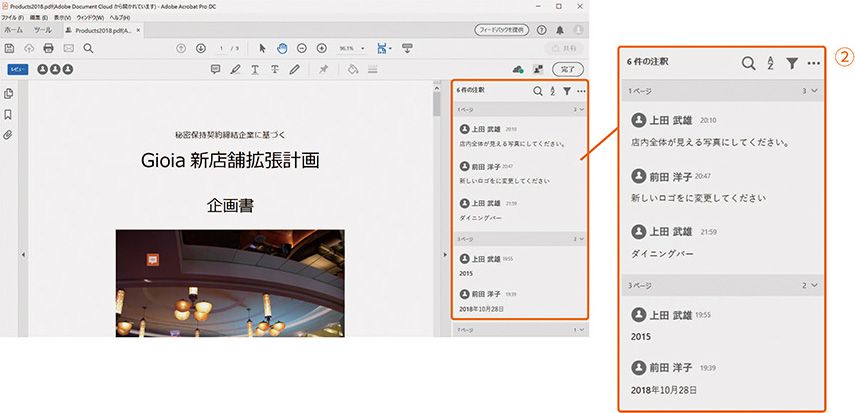Collapse the 3ページ group in the enlarged callout

click(x=814, y=285)
